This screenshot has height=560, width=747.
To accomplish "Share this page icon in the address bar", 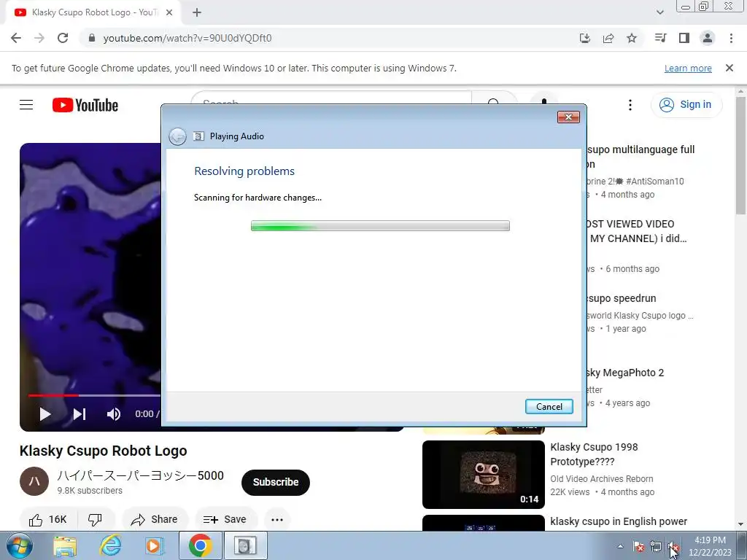I will (608, 38).
